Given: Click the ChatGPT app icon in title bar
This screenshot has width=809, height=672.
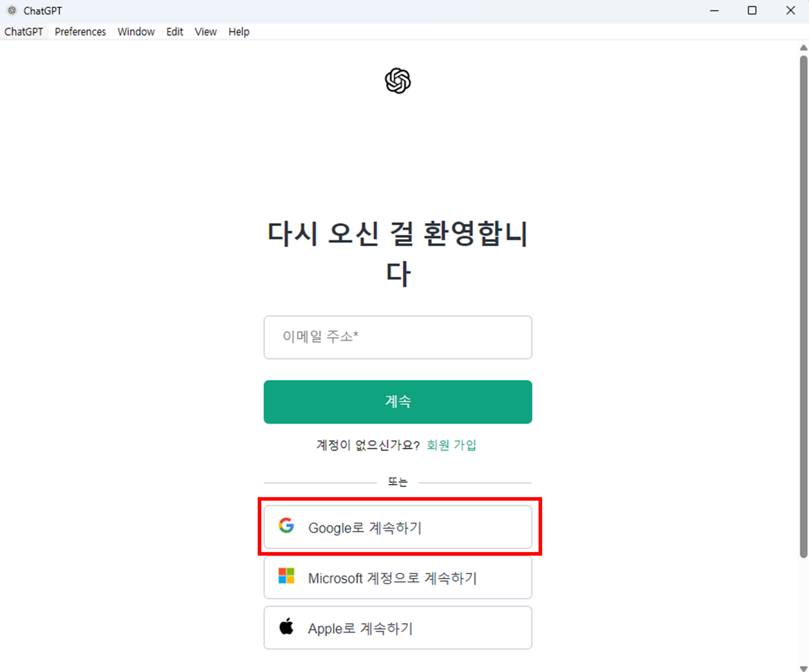Looking at the screenshot, I should [x=12, y=11].
